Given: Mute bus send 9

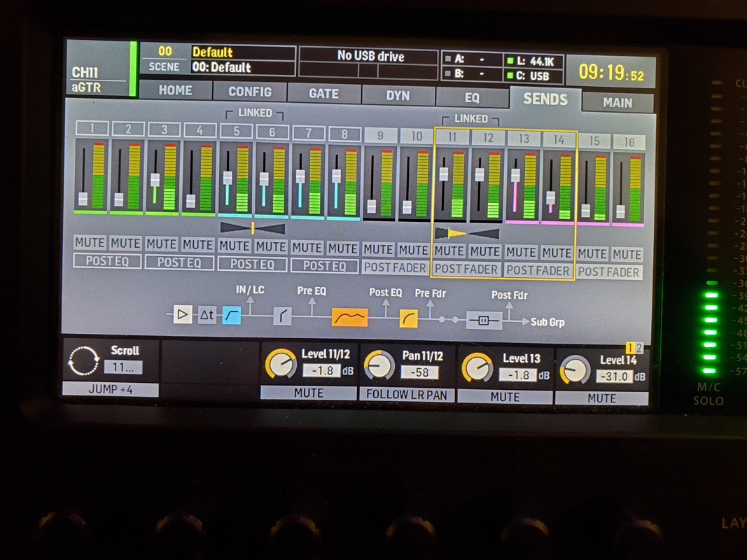Looking at the screenshot, I should pyautogui.click(x=378, y=249).
